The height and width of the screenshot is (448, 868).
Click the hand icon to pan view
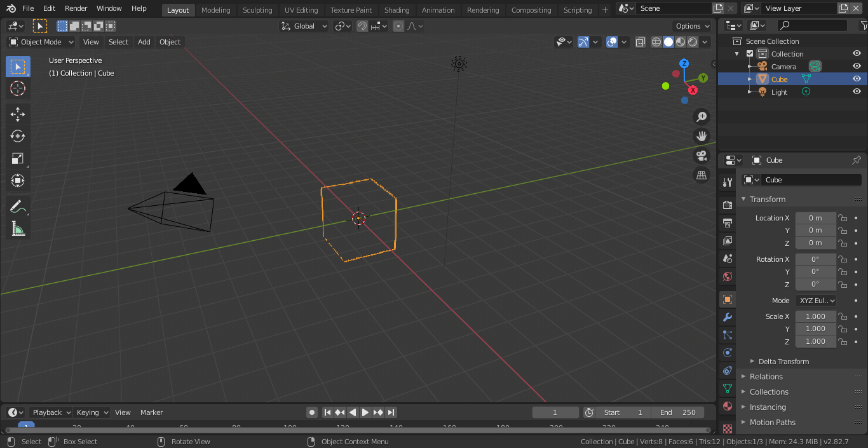[x=702, y=136]
